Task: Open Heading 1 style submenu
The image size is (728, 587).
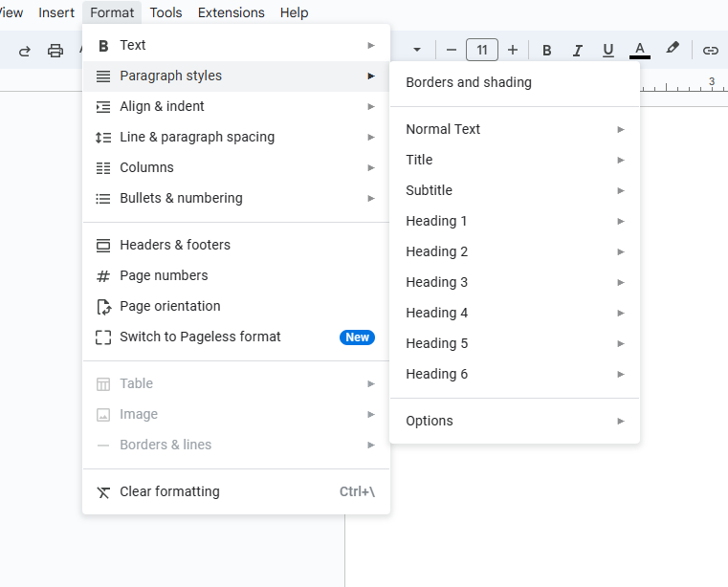Action: point(515,222)
